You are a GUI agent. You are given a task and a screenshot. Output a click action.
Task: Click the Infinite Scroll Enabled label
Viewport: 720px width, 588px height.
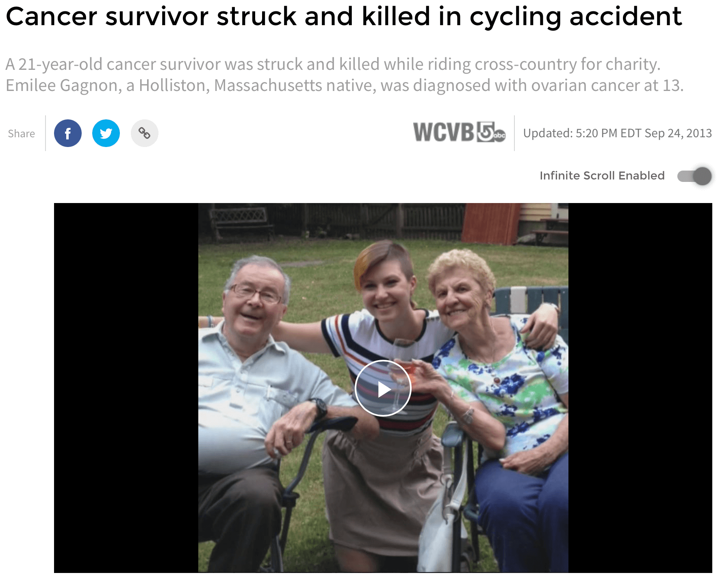(x=602, y=175)
